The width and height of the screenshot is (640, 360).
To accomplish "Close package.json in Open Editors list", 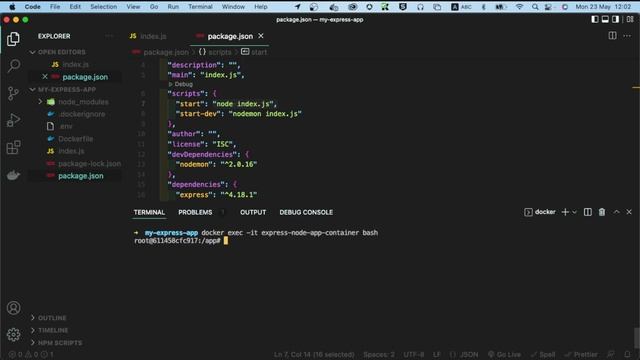I will [45, 77].
